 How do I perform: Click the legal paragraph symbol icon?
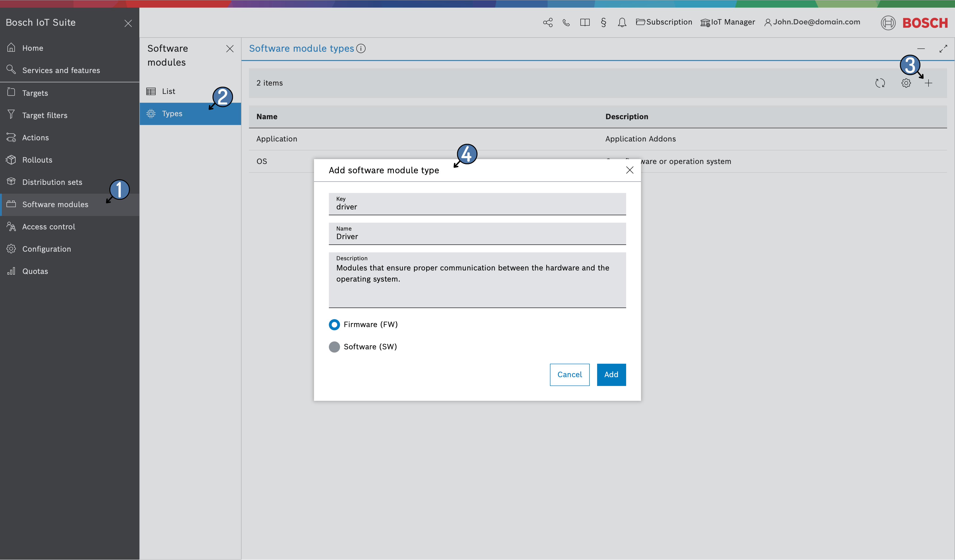click(603, 22)
